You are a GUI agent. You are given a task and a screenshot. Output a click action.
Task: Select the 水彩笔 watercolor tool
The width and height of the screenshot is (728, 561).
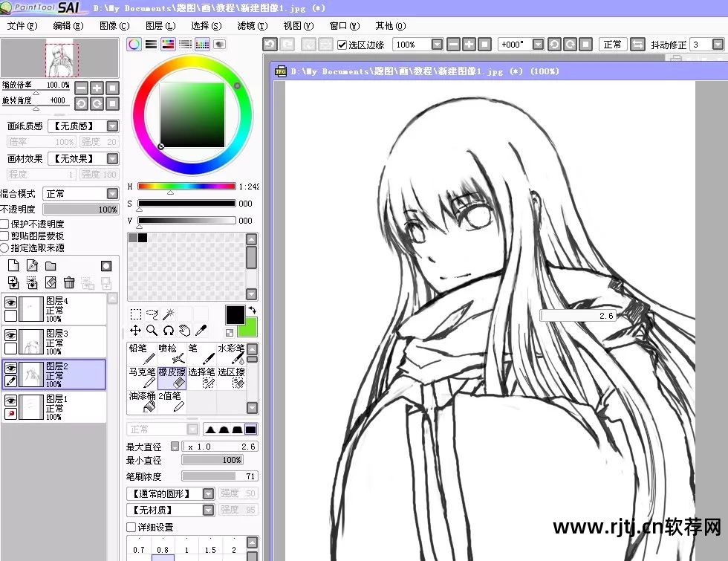click(231, 354)
